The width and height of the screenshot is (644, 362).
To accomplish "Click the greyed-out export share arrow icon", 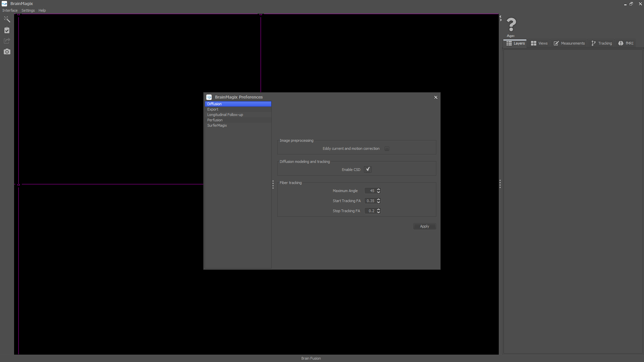I will (7, 41).
